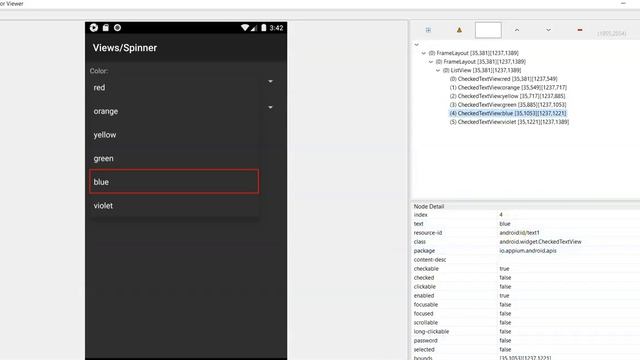Screen dimensions: 640x360
Task: Click the content-desc property row
Action: 526,260
